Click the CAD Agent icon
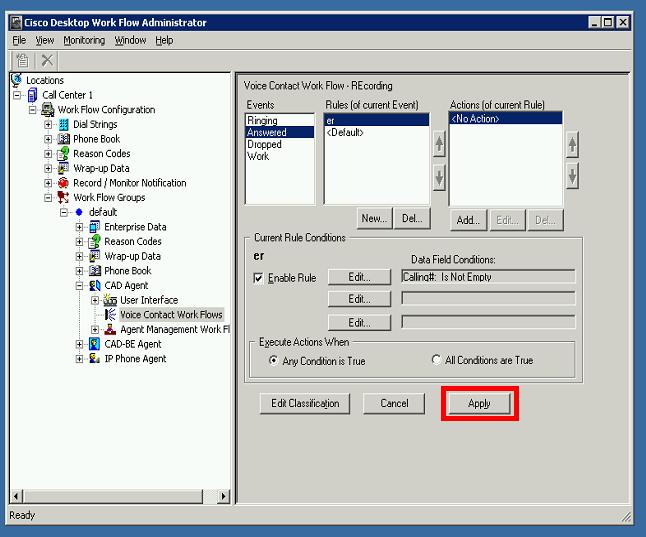The image size is (646, 537). tap(95, 285)
